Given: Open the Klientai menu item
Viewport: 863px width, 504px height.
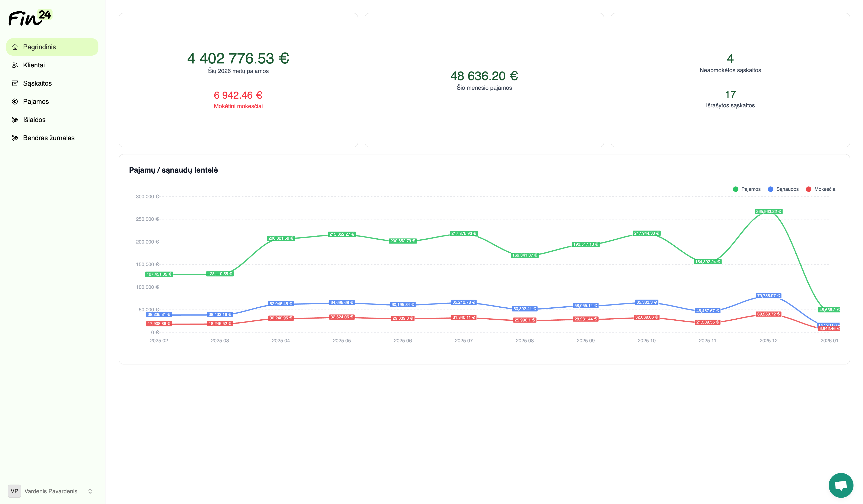Looking at the screenshot, I should 34,65.
